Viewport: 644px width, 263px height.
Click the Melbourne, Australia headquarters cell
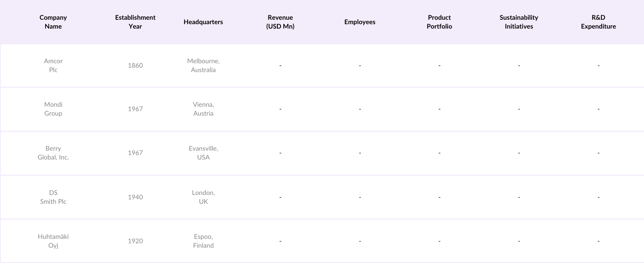(203, 65)
